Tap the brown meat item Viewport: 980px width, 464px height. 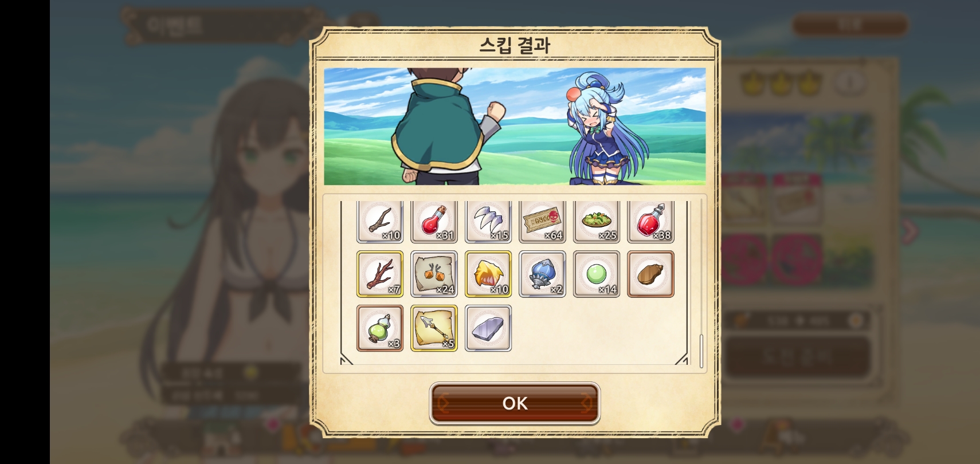[x=650, y=274]
